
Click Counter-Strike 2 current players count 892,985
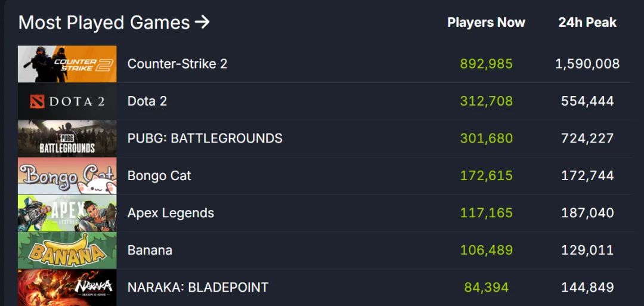486,64
